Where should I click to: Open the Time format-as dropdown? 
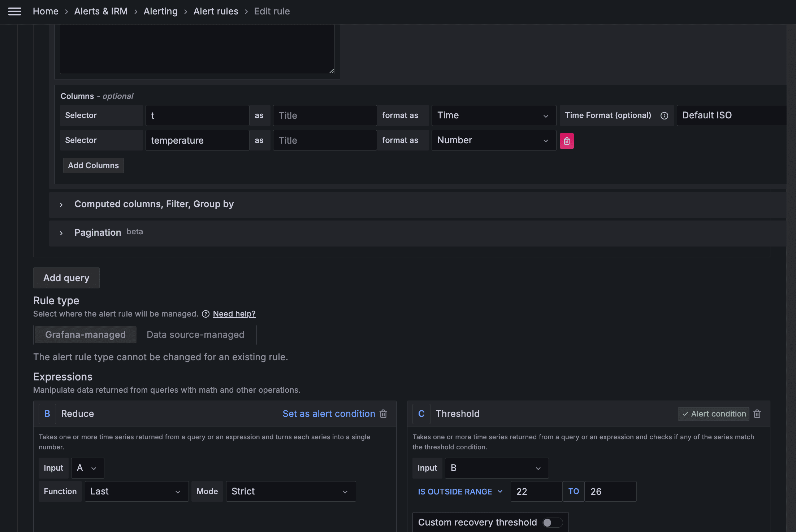[x=493, y=115]
